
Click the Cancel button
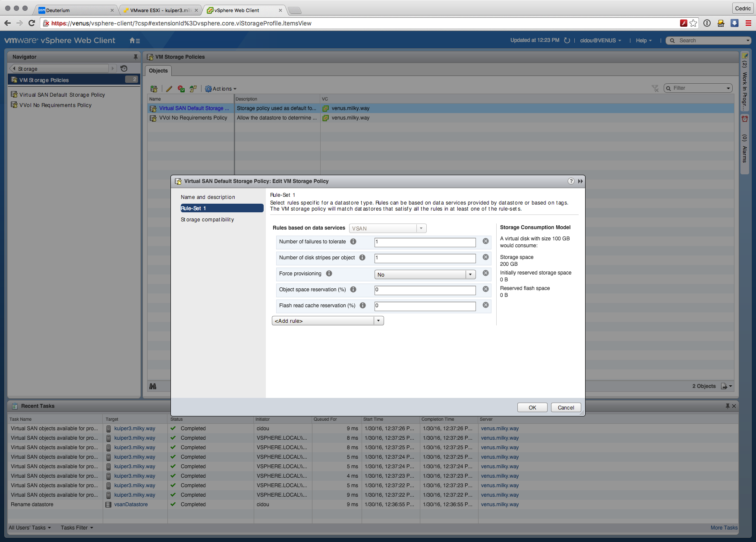tap(566, 407)
